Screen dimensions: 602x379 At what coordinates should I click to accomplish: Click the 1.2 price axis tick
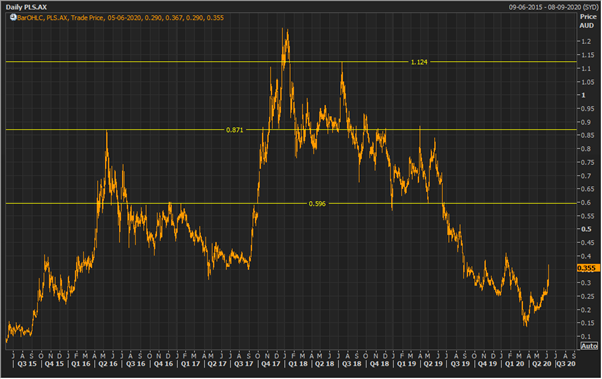585,42
